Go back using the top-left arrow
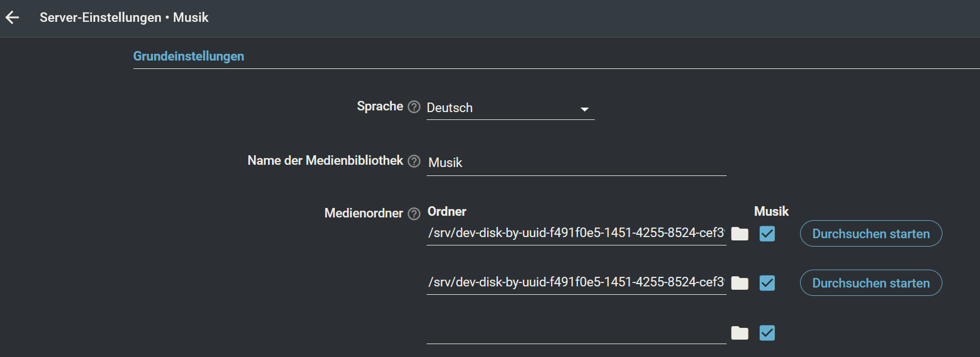 click(x=12, y=18)
